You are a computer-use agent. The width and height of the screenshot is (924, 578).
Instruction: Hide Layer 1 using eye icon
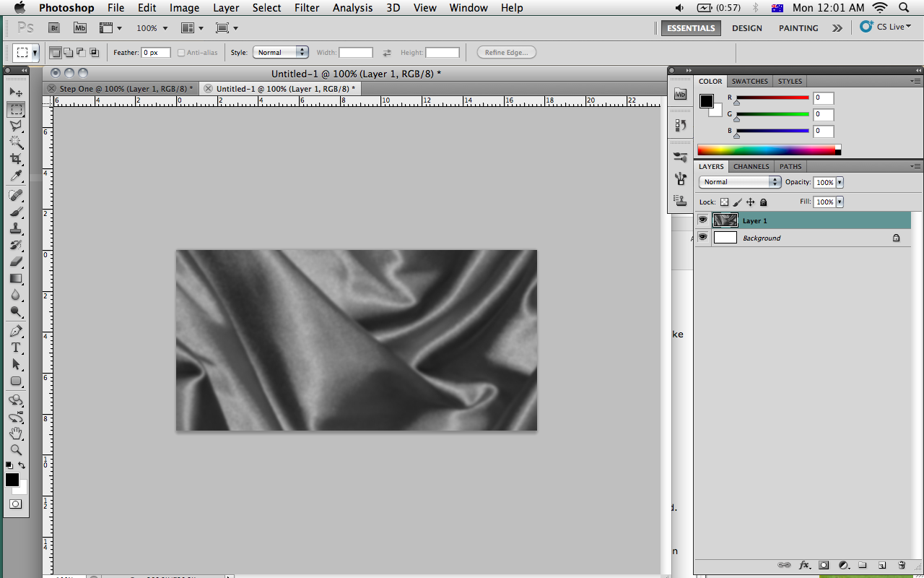[x=702, y=220]
